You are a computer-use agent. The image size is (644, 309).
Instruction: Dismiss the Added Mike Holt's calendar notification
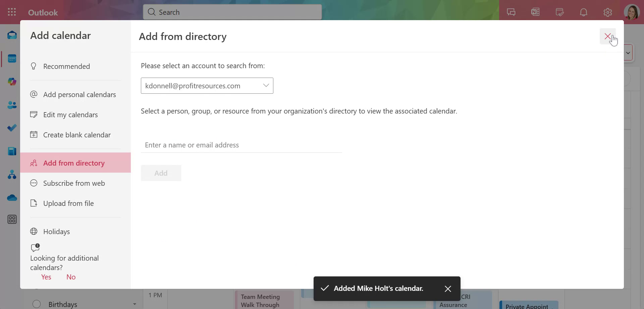coord(448,289)
